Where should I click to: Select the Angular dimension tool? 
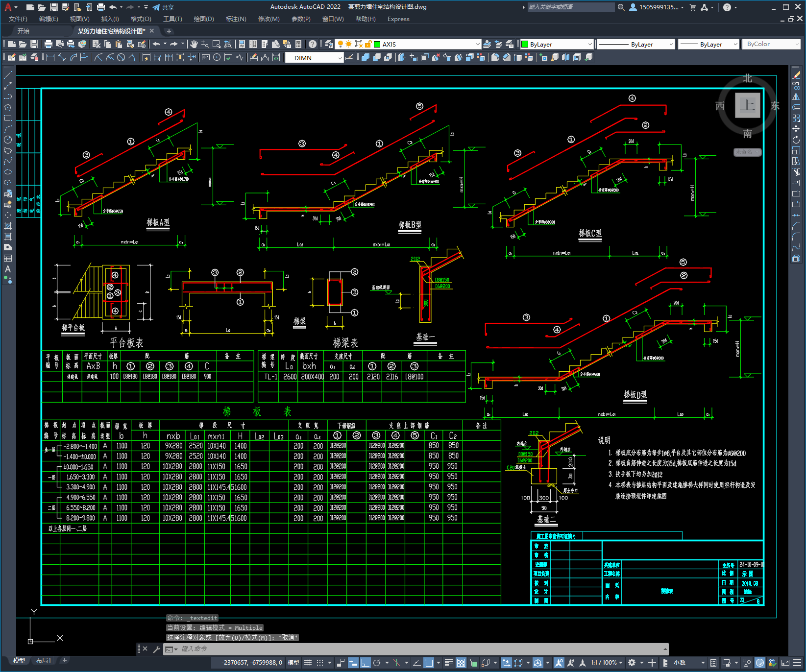click(132, 58)
